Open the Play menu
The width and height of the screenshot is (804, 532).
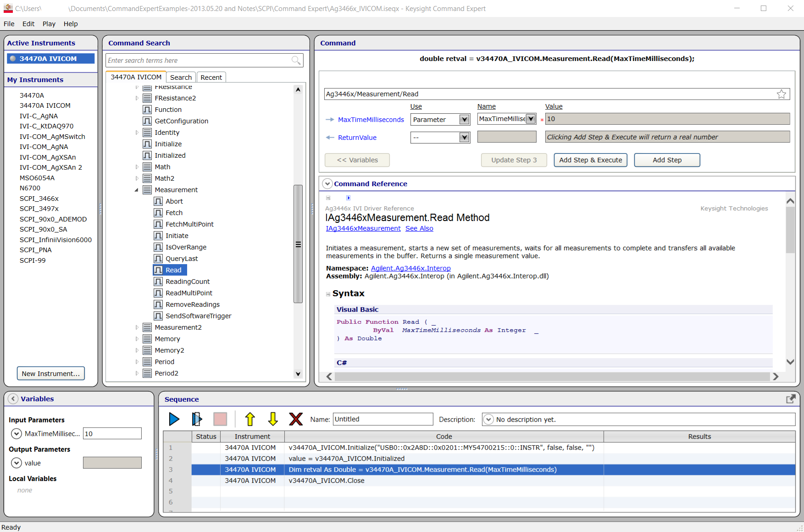tap(49, 24)
